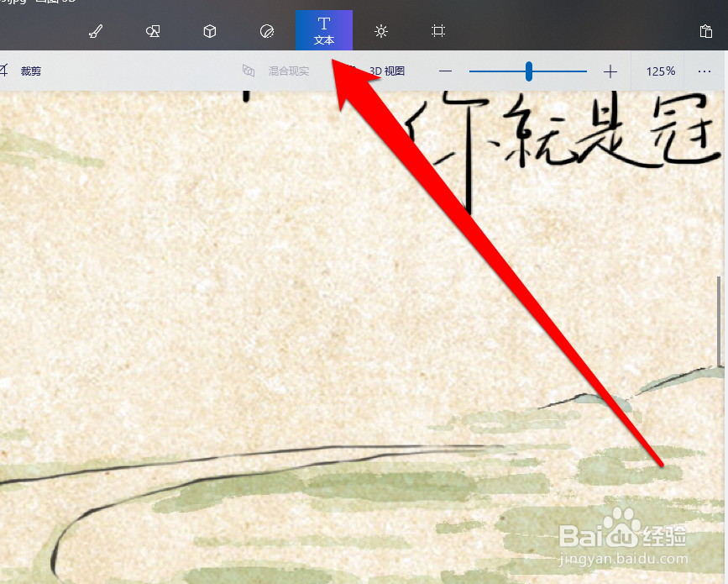728x584 pixels.
Task: Zoom in with the plus button
Action: click(x=610, y=71)
